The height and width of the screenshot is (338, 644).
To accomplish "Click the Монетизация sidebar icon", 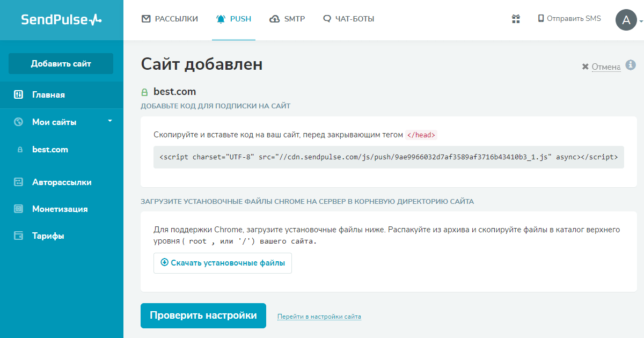I will click(18, 209).
